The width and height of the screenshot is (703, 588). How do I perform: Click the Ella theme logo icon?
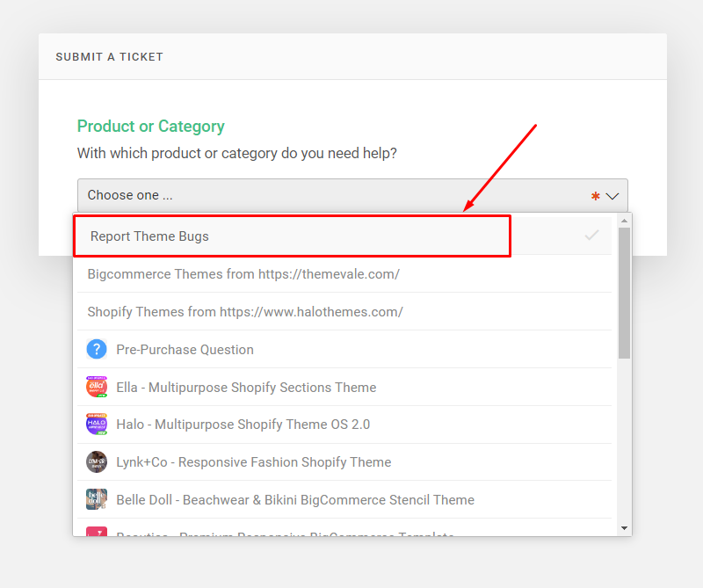(97, 387)
